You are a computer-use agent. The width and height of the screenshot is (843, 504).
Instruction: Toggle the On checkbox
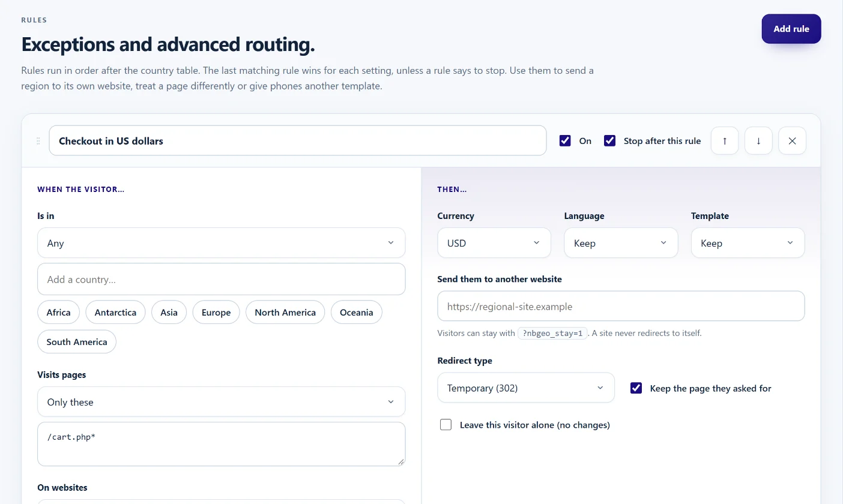coord(565,141)
